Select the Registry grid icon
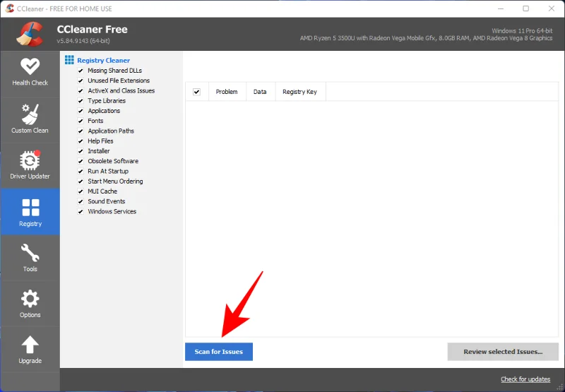This screenshot has height=392, width=565. click(x=30, y=208)
